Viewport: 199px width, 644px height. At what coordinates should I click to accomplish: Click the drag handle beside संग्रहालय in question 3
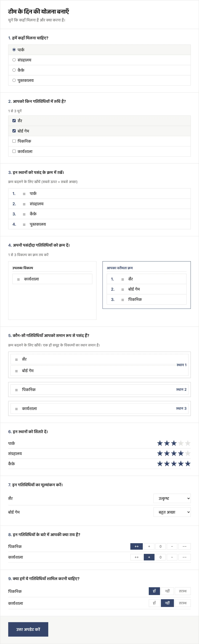click(24, 204)
